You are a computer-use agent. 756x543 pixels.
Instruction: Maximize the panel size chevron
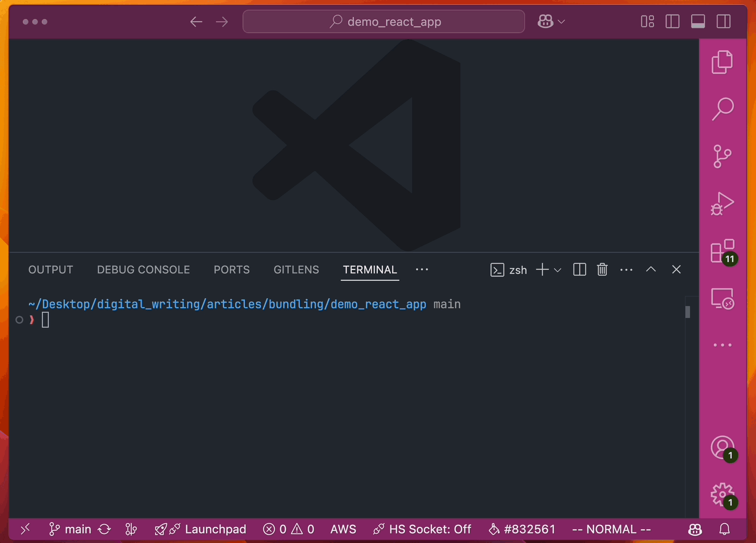651,269
